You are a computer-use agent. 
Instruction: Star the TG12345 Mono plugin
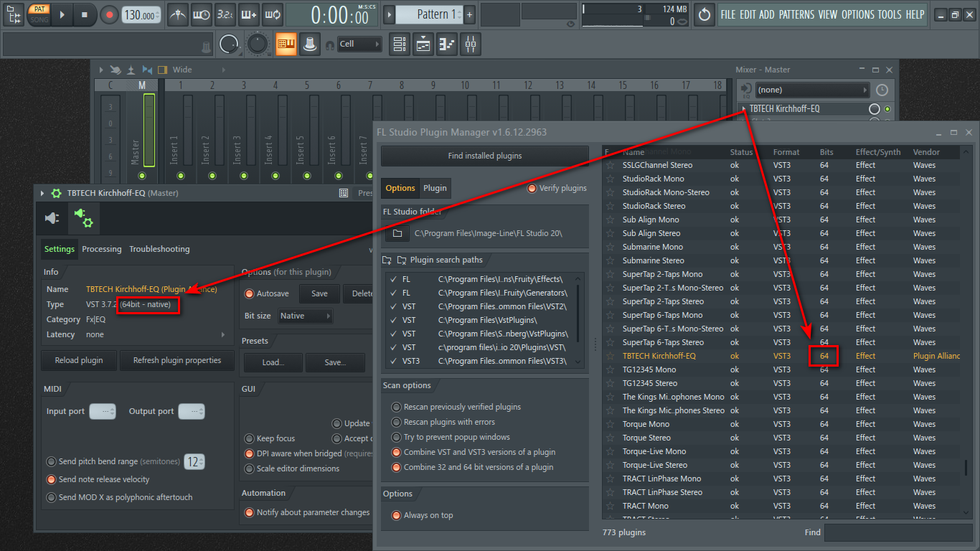[x=611, y=369]
